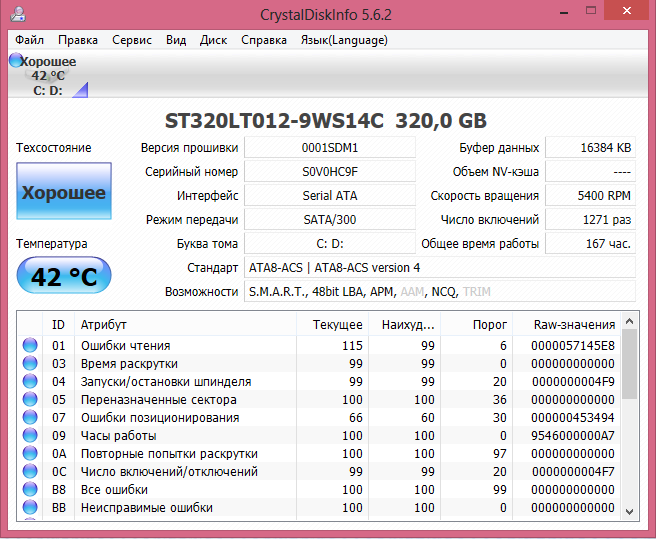Click status icon for Ошибки позиционирования row
This screenshot has height=539, width=656.
coord(30,417)
